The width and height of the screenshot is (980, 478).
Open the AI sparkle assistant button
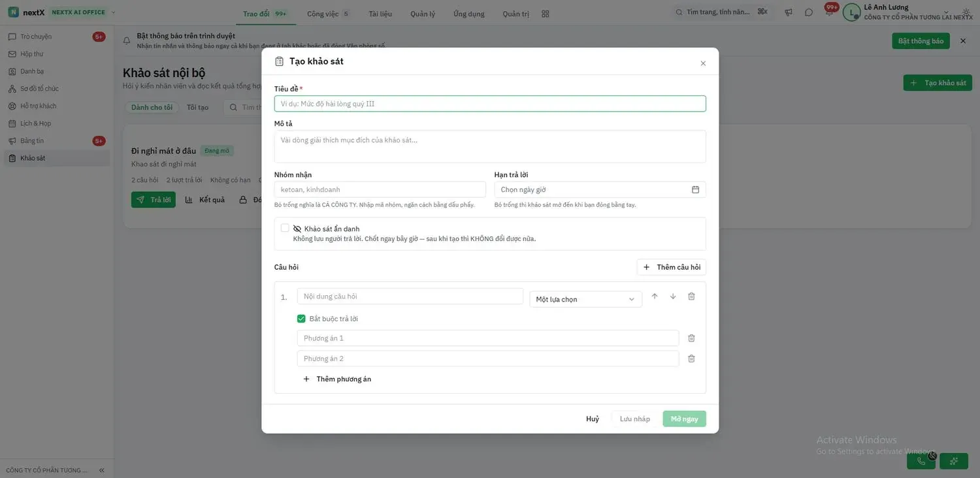[954, 461]
